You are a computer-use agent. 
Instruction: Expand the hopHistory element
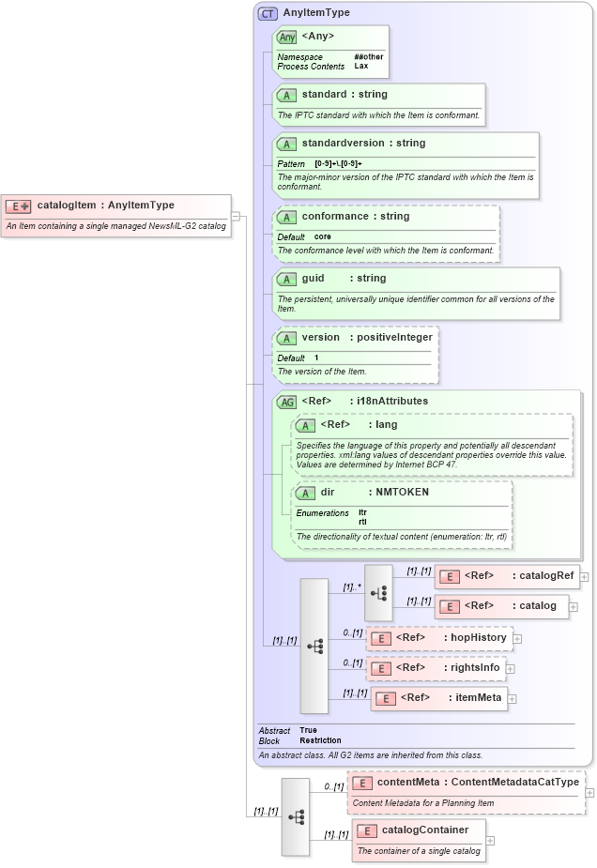pos(517,639)
